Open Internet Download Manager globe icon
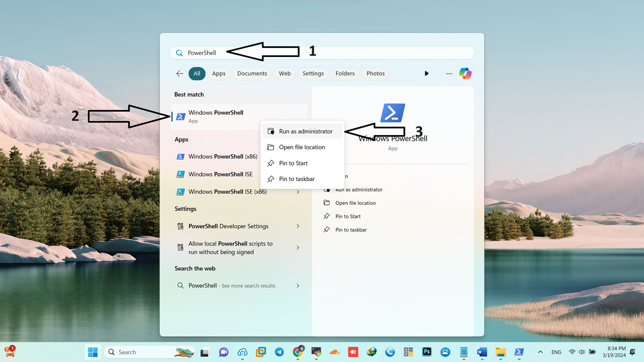 [372, 352]
